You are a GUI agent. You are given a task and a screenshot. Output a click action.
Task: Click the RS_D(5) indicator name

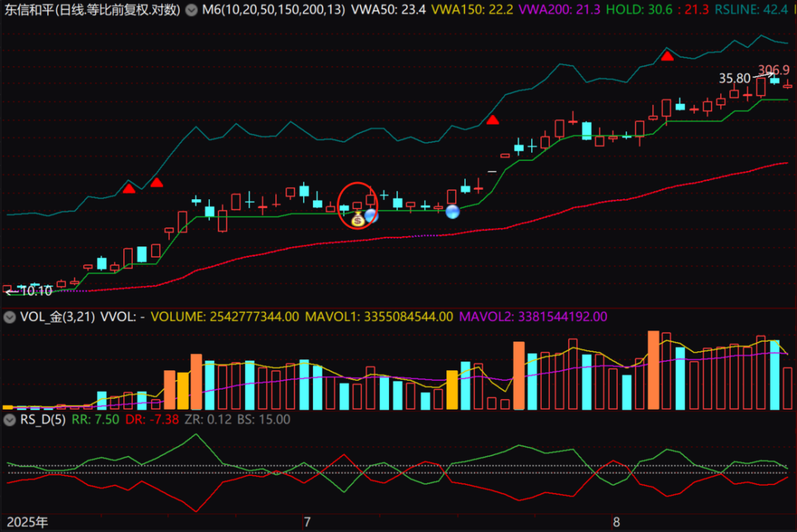coord(43,420)
